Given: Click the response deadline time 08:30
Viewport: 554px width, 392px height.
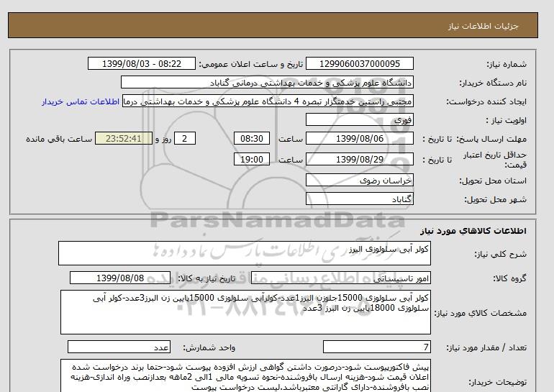Looking at the screenshot, I should pyautogui.click(x=252, y=138).
